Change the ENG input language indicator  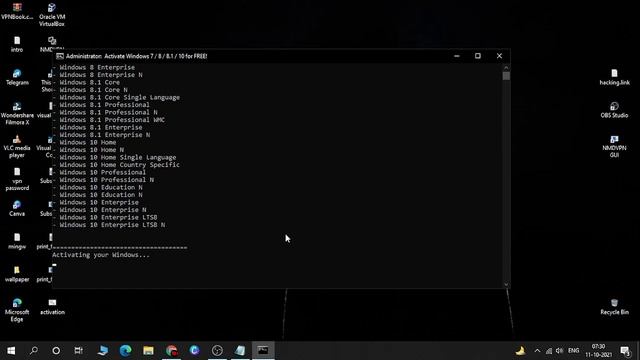pos(573,351)
